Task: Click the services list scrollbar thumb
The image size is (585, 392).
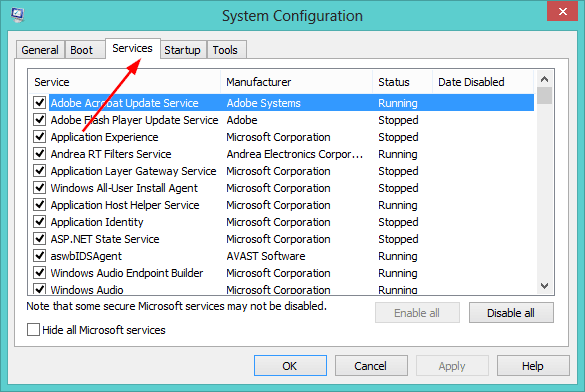Action: tap(544, 95)
